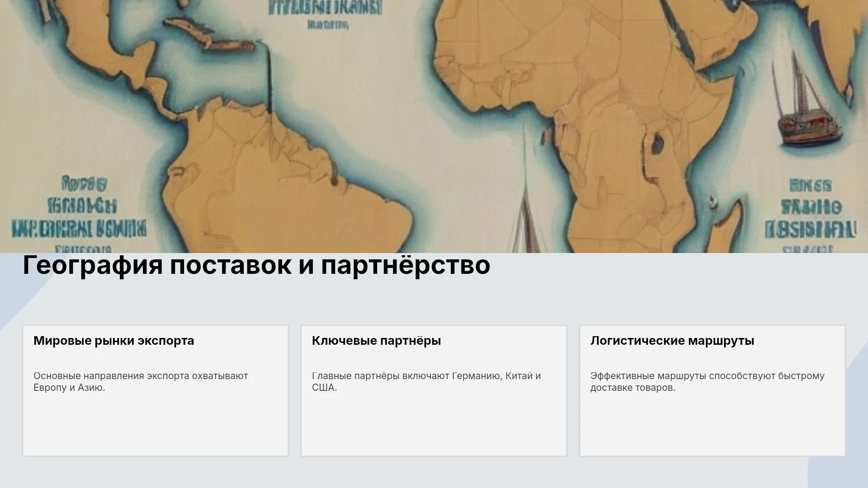The height and width of the screenshot is (488, 868).
Task: Click the text about быстрой доставке товаров
Action: coord(708,382)
